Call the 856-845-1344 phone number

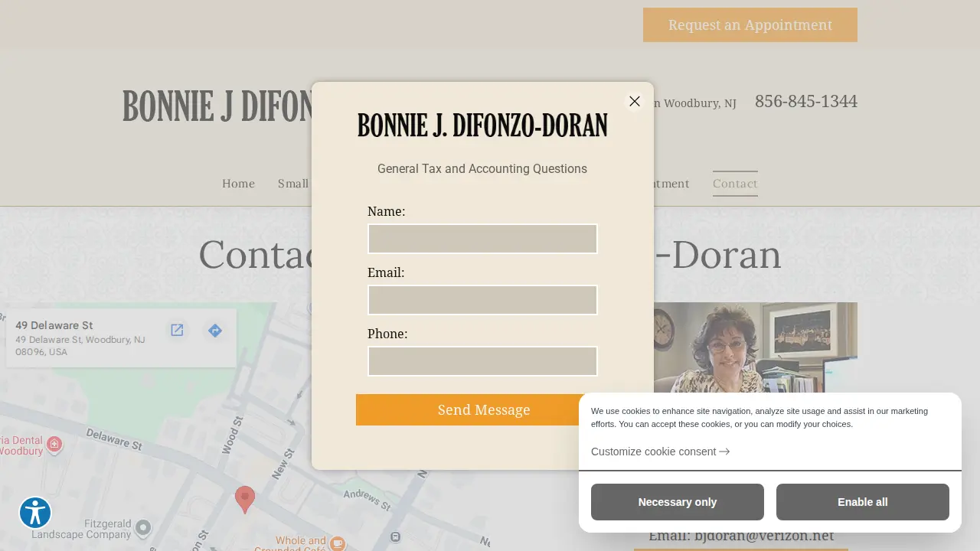[x=806, y=101]
